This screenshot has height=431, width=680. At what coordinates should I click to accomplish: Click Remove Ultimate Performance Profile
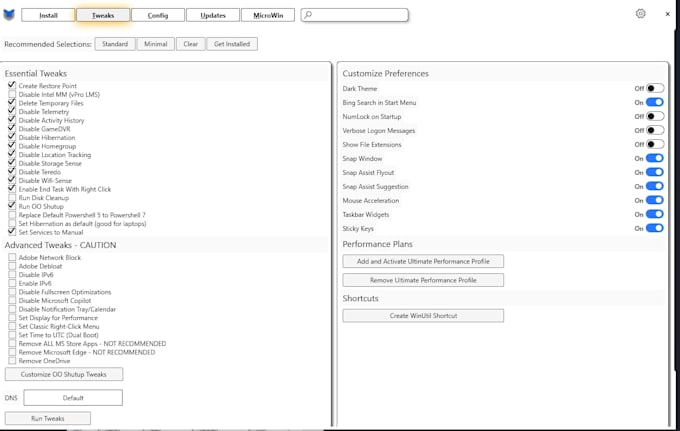[423, 280]
